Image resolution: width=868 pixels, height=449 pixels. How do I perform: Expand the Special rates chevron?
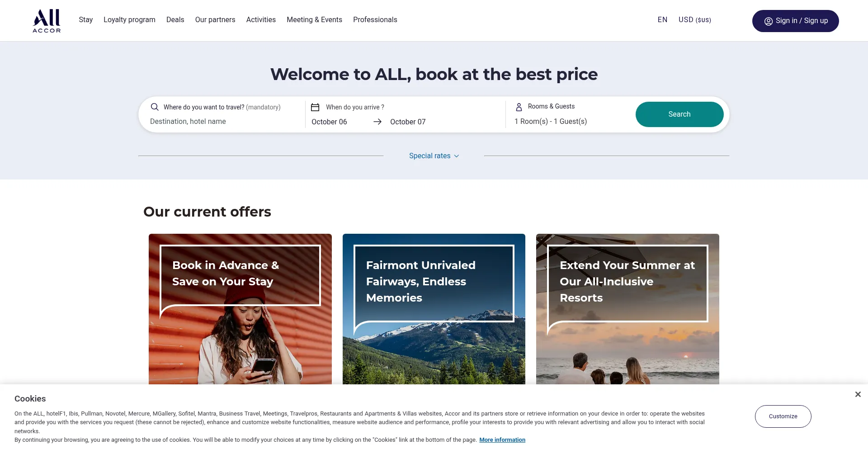[x=457, y=156]
